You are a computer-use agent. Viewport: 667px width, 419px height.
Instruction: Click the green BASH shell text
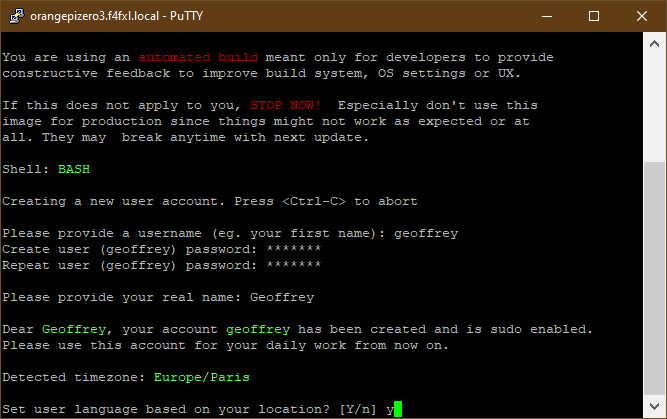(74, 169)
